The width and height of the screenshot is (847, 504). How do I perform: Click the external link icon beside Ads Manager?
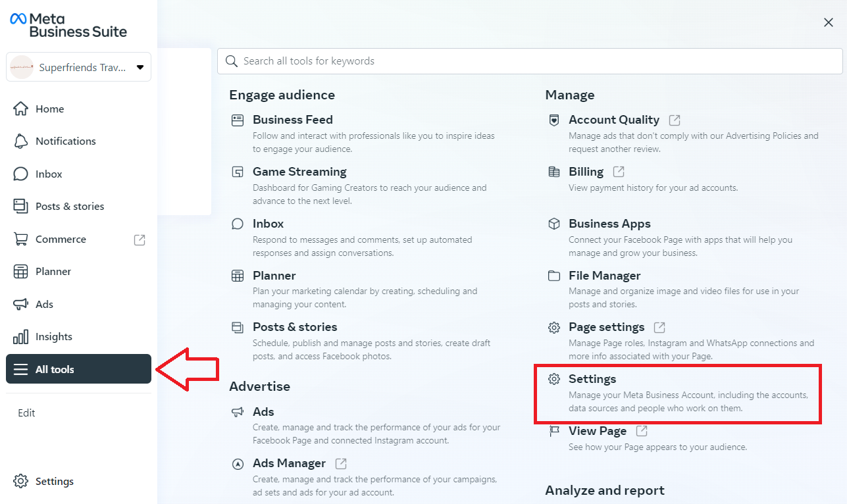341,464
